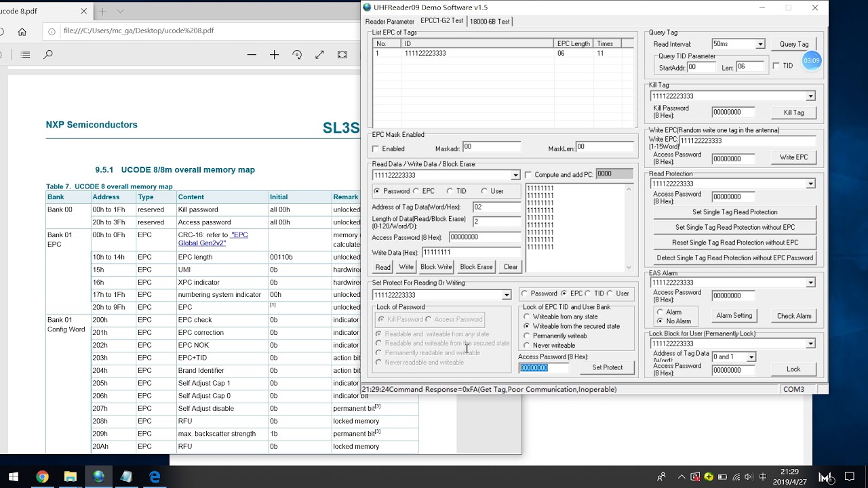Open the Lock Block for User dropdown
The width and height of the screenshot is (868, 488).
[810, 344]
